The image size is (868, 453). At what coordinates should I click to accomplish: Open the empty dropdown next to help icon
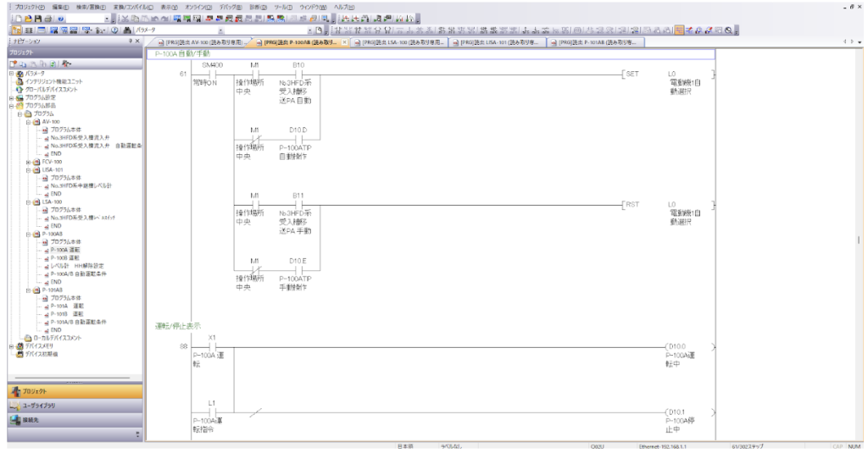click(x=107, y=19)
